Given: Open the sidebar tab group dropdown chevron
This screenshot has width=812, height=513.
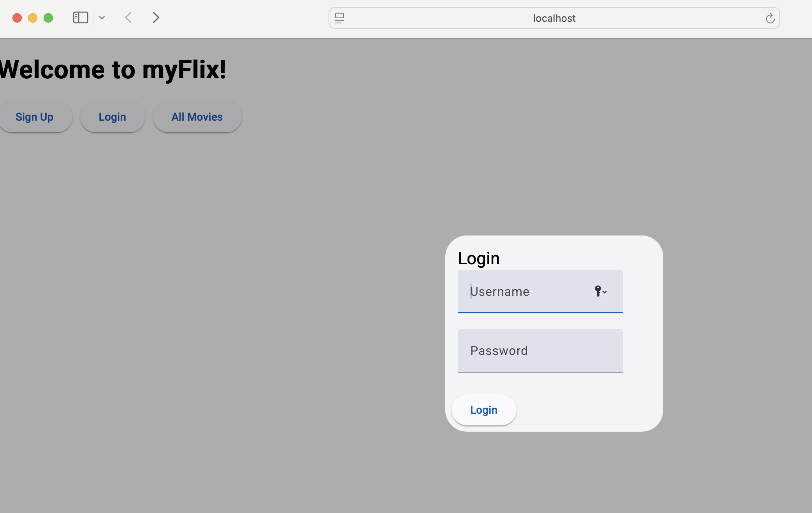Looking at the screenshot, I should click(102, 18).
